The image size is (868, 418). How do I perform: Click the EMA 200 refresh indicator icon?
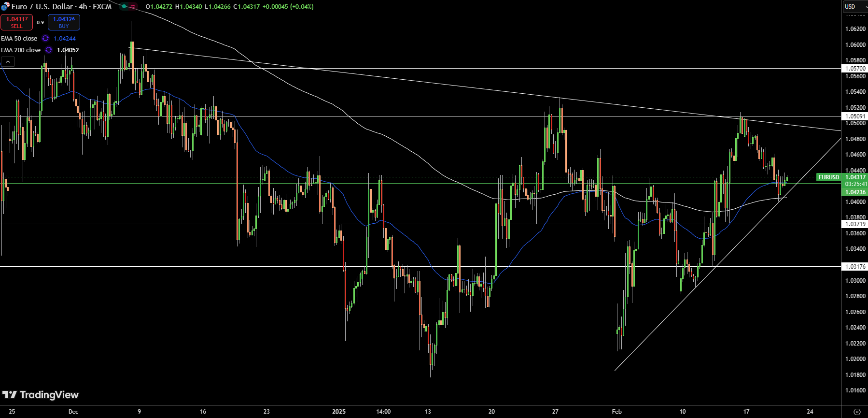pyautogui.click(x=49, y=50)
